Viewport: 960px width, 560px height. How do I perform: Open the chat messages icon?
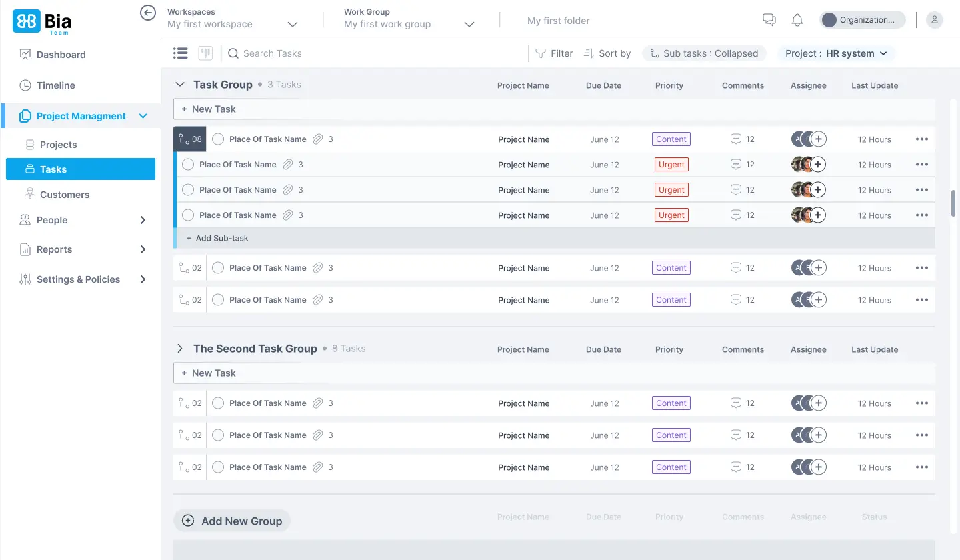(x=769, y=20)
